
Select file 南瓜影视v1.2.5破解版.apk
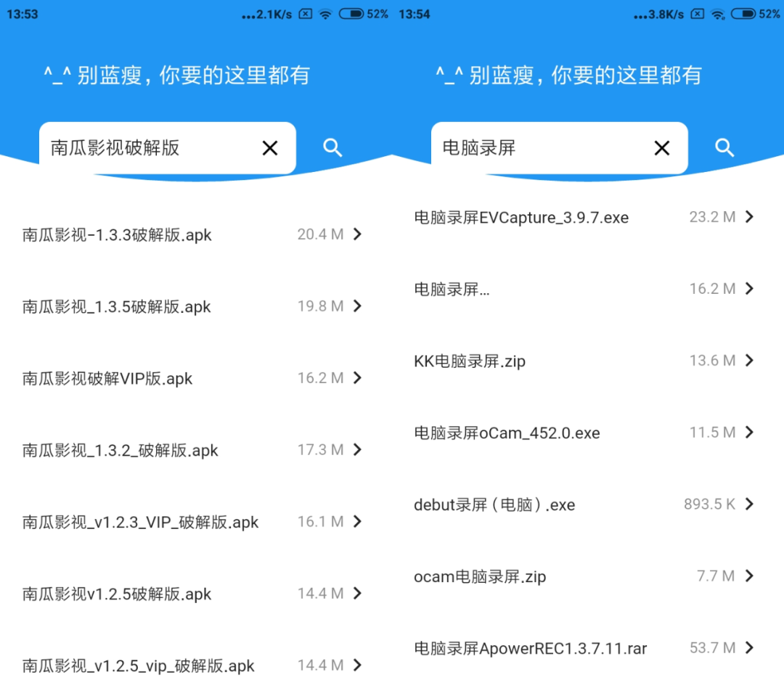[x=117, y=594]
